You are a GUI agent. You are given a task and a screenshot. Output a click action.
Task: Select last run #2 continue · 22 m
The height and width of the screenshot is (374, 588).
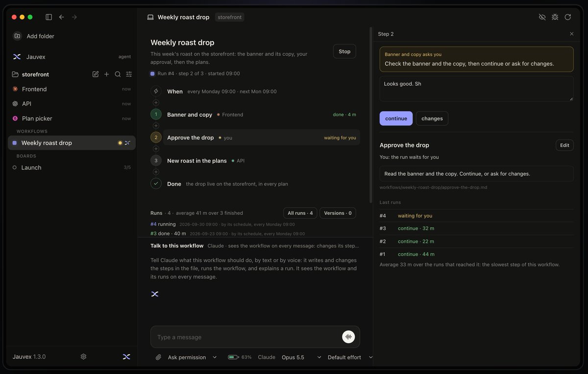pos(476,241)
